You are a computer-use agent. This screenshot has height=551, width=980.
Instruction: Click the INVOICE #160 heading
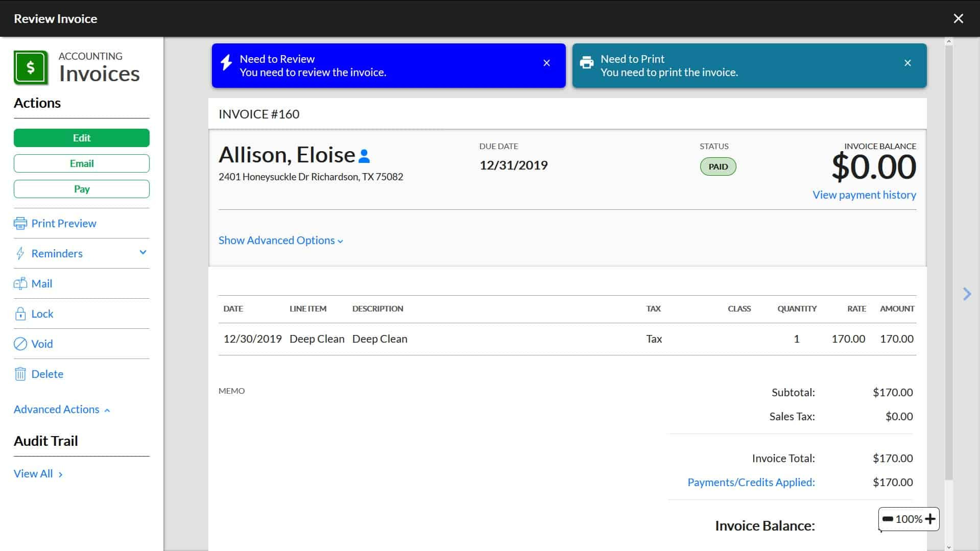pos(259,114)
